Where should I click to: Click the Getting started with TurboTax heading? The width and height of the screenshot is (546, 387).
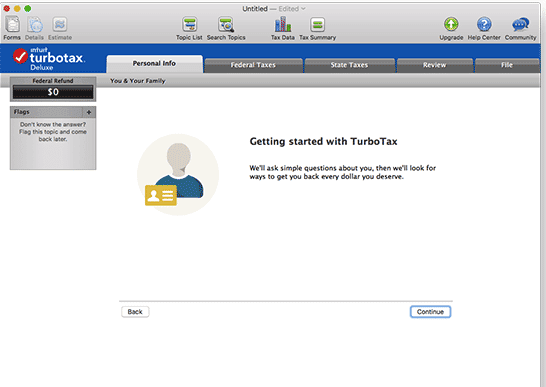[323, 141]
